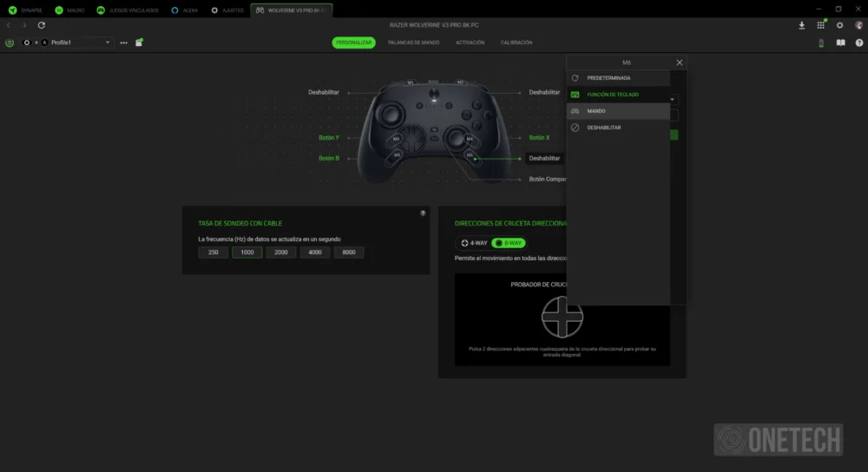Click the Botón B assignment label

pos(329,158)
